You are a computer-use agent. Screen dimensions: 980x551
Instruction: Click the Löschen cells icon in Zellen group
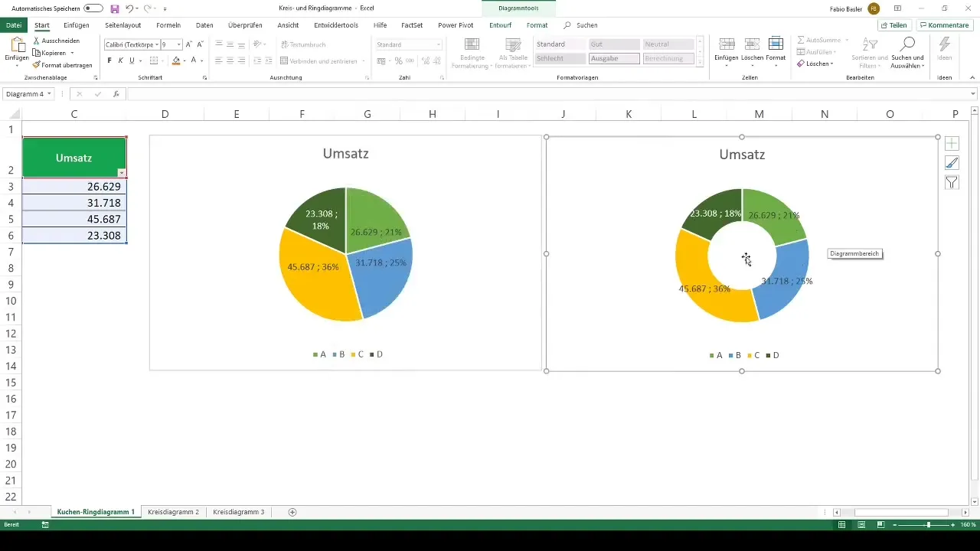[x=752, y=44]
